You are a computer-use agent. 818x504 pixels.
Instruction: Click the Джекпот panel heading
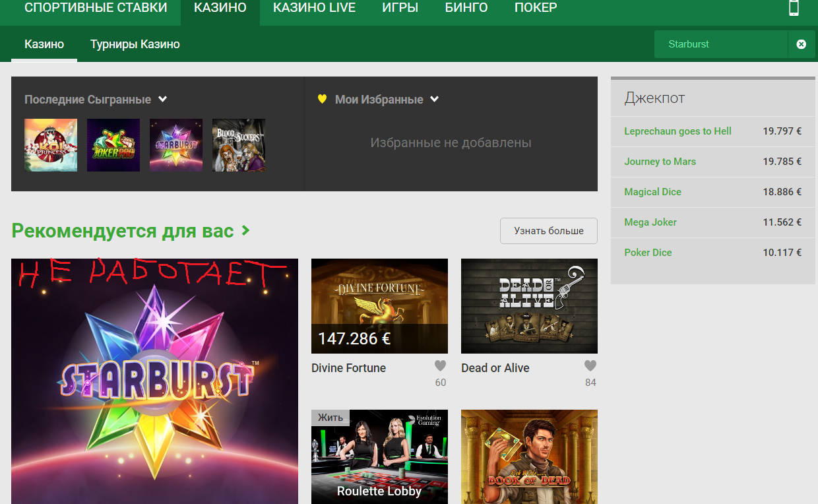click(x=654, y=98)
